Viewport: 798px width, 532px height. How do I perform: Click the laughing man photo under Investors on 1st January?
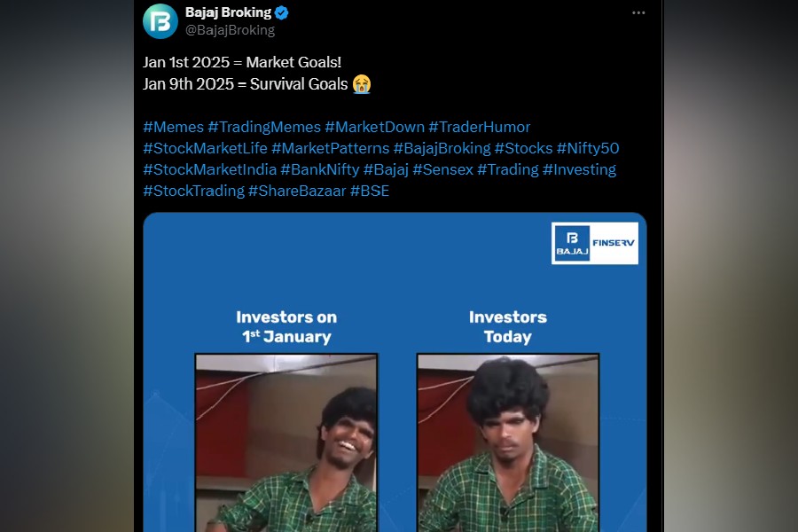(x=286, y=443)
